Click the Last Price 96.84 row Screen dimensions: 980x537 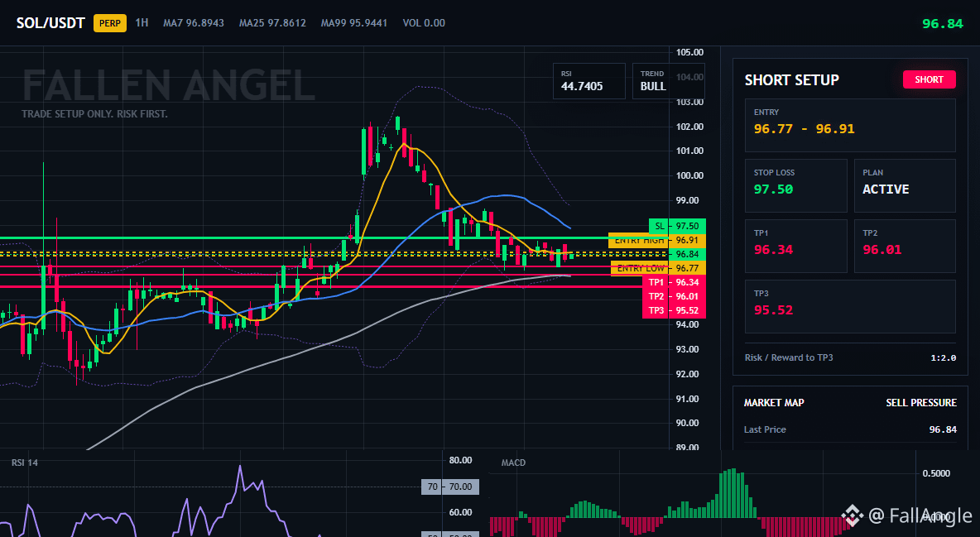click(850, 429)
